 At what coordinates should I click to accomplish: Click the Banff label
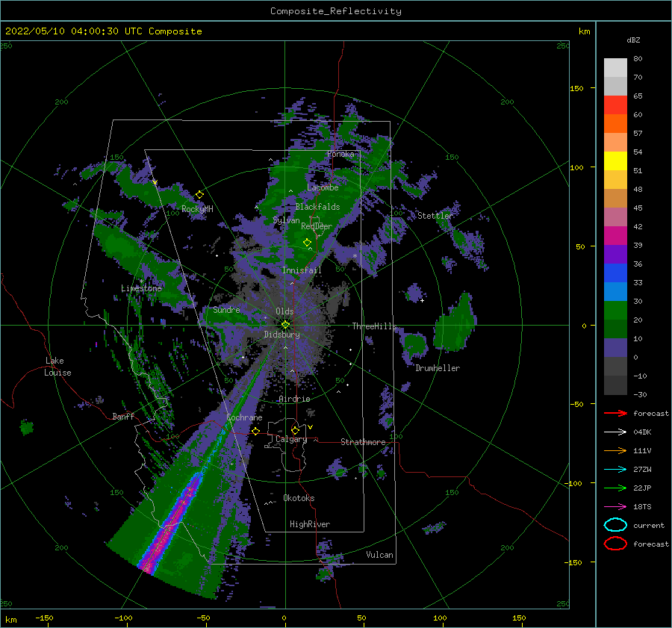(x=123, y=416)
